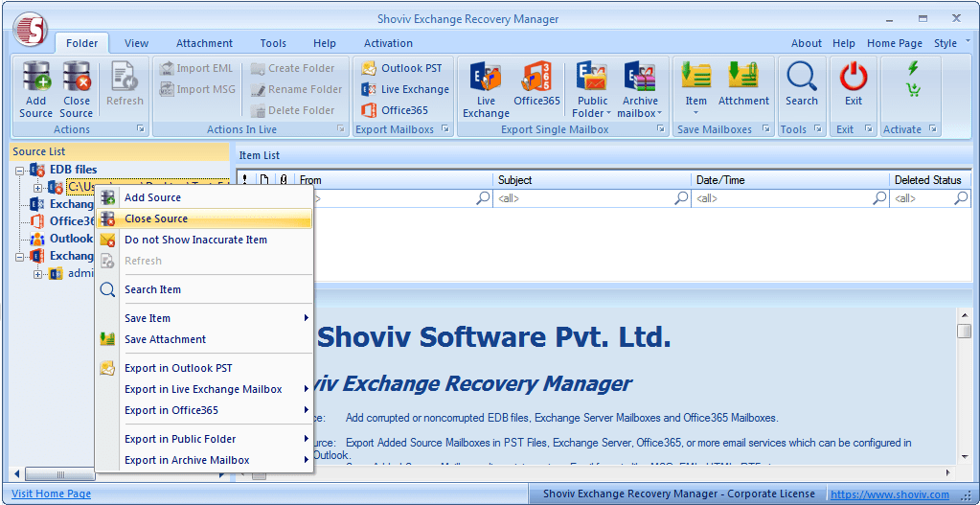Sort by the Date/Time column header

pyautogui.click(x=790, y=180)
